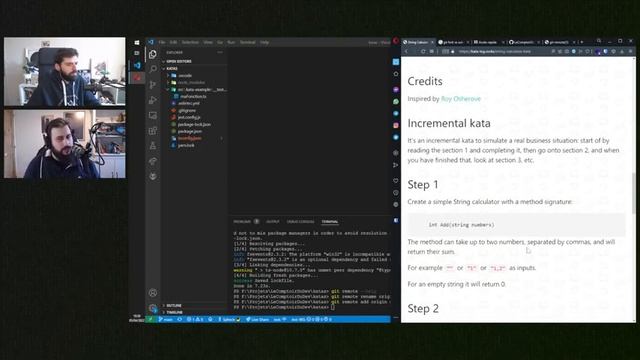The image size is (640, 360).
Task: Close the String Calculator browser tab
Action: coord(432,42)
